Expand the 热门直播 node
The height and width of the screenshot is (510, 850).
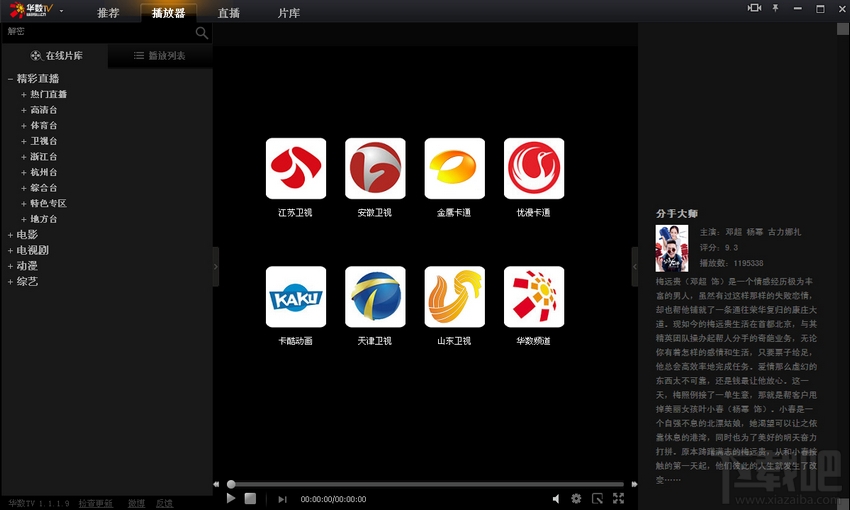click(x=24, y=95)
